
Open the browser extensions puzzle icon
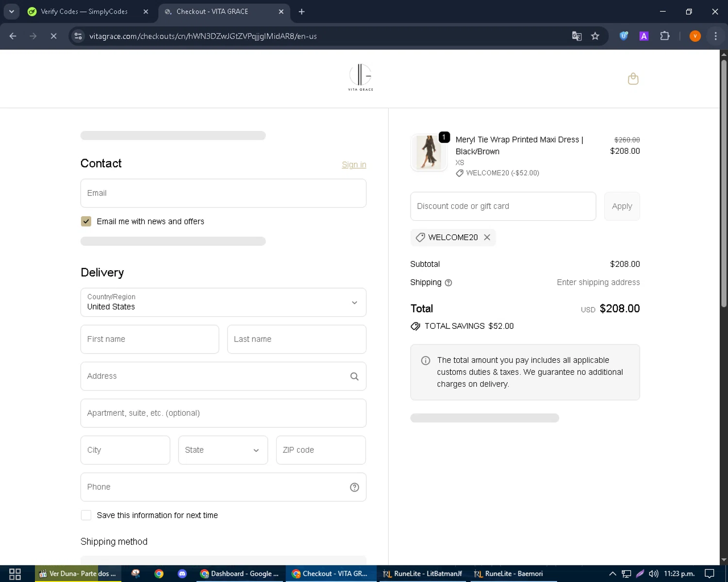point(665,36)
